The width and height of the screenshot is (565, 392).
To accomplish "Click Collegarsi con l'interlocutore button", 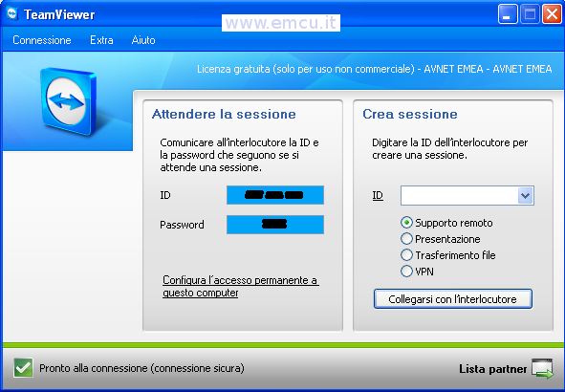I will click(x=453, y=299).
